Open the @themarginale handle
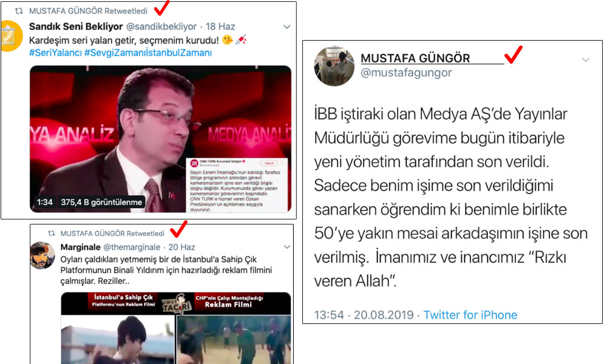The height and width of the screenshot is (364, 607). coord(132,247)
